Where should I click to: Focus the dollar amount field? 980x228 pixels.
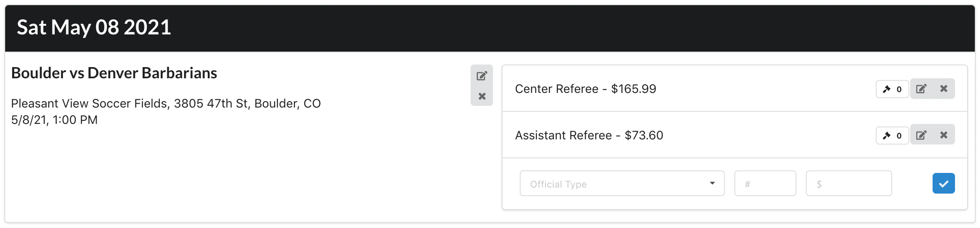849,183
